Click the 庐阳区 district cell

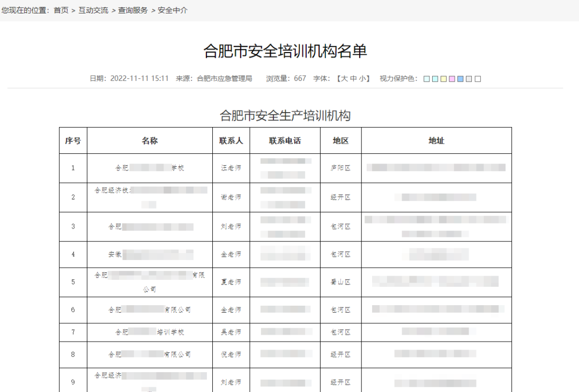(x=341, y=168)
